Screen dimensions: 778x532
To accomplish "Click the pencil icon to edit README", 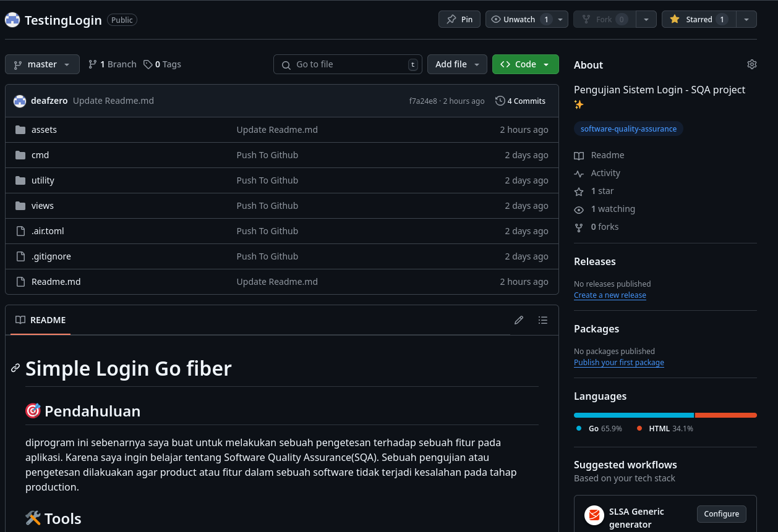I will [519, 320].
